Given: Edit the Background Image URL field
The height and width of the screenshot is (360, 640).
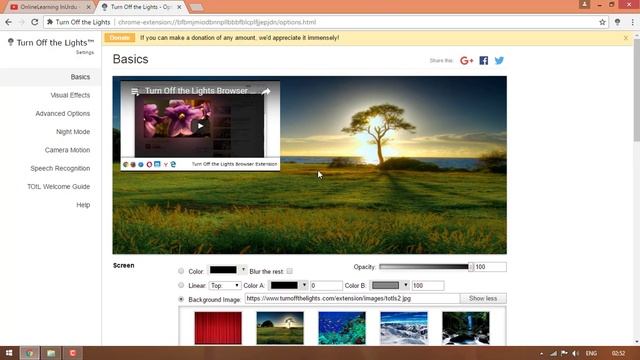Looking at the screenshot, I should tap(352, 299).
